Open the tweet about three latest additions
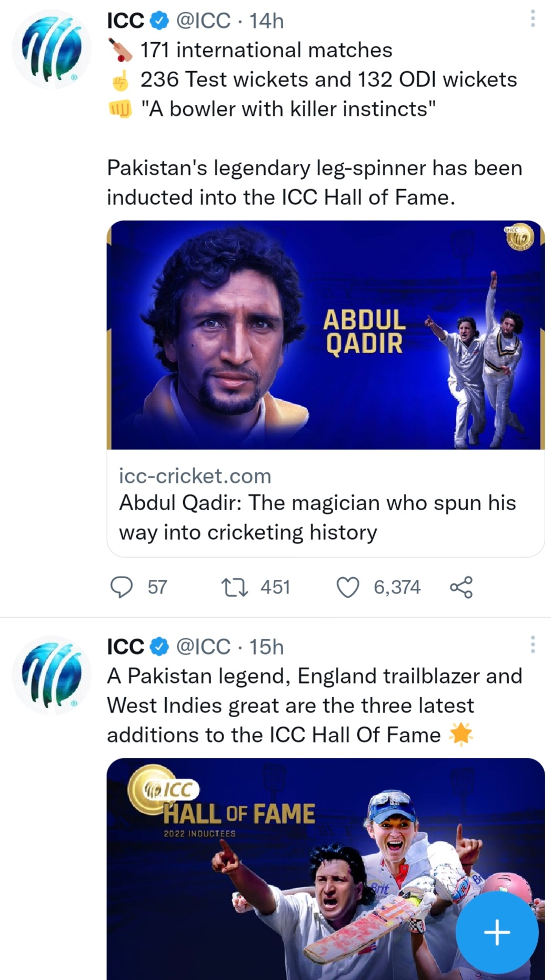Image resolution: width=551 pixels, height=980 pixels. (314, 705)
